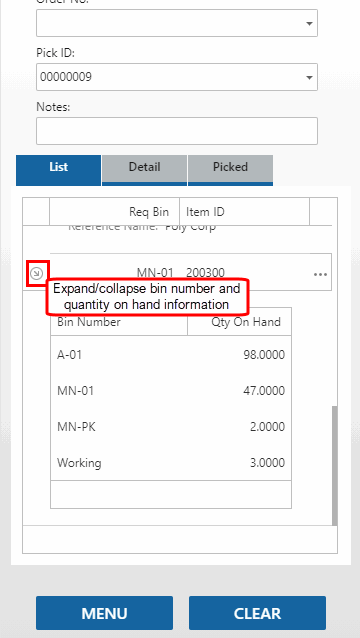Click the Bin Number column header
Viewport: 360px width, 638px height.
(119, 322)
